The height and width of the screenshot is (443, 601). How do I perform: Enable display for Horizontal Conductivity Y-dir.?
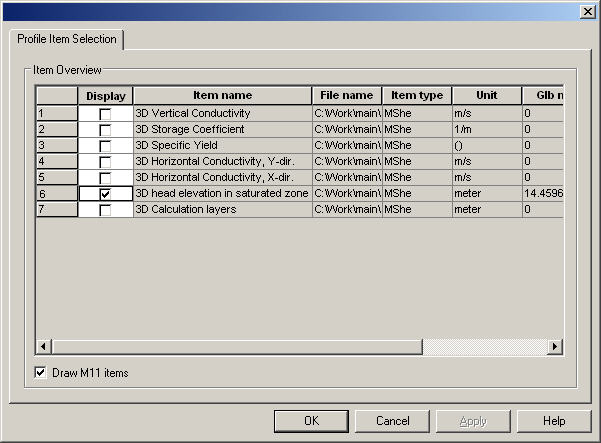click(105, 161)
